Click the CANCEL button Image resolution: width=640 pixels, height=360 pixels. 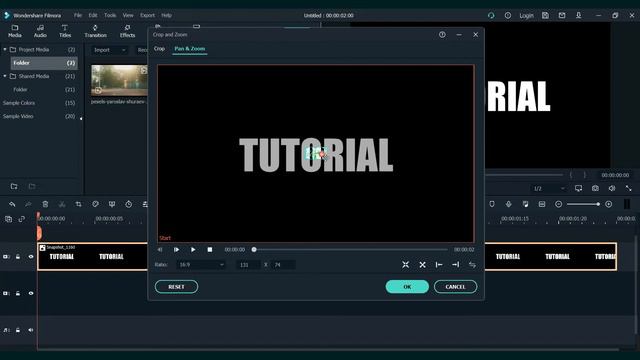[x=455, y=287]
